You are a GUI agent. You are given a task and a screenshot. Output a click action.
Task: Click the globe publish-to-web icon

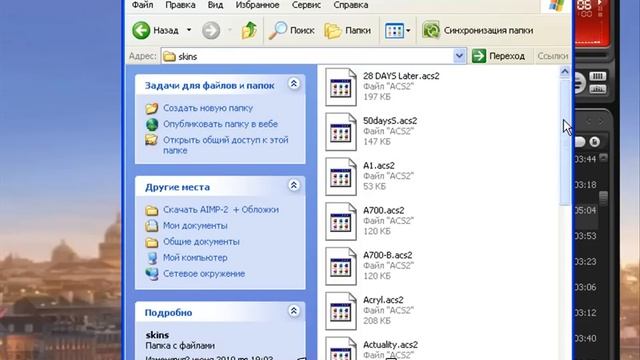click(152, 124)
